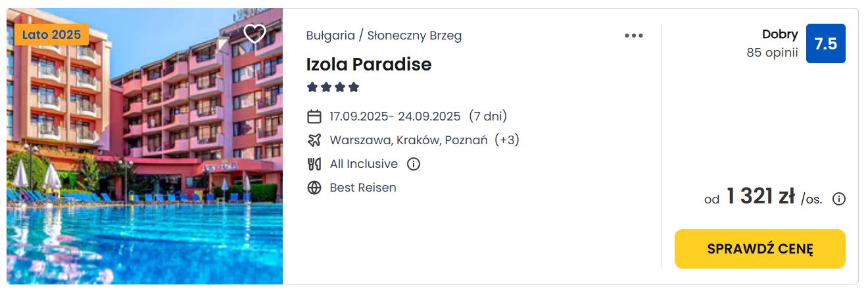This screenshot has height=293, width=868.
Task: Open the 85 opinii reviews link
Action: click(x=772, y=53)
